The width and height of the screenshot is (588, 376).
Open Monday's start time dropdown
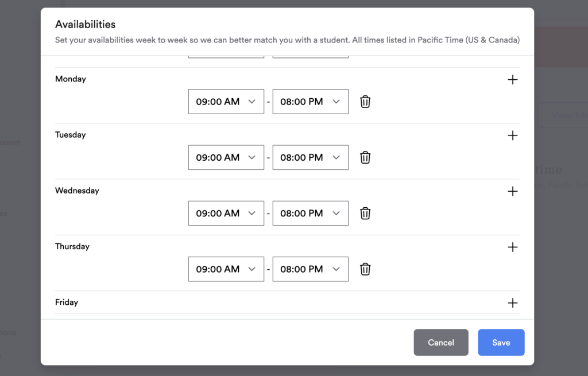[226, 102]
